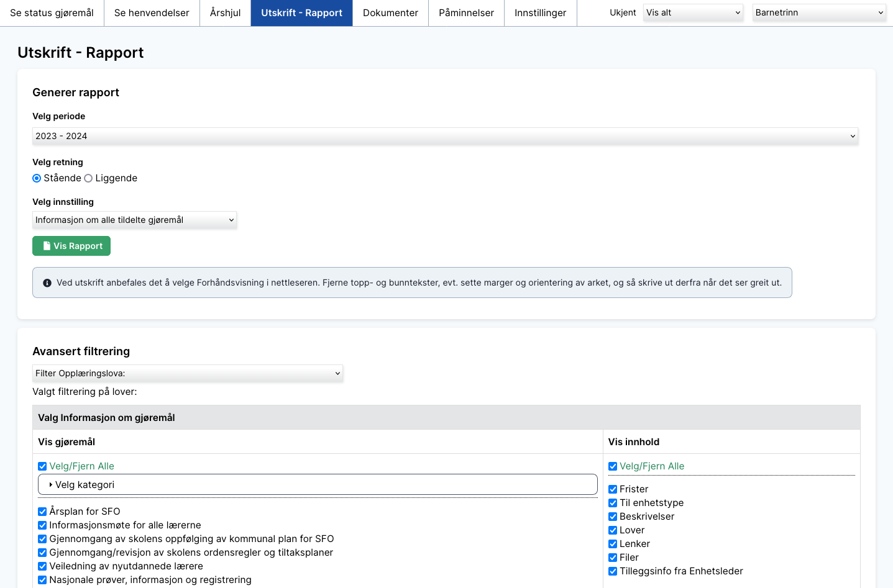Go to the Dokumenter tab
This screenshot has width=893, height=588.
tap(390, 13)
